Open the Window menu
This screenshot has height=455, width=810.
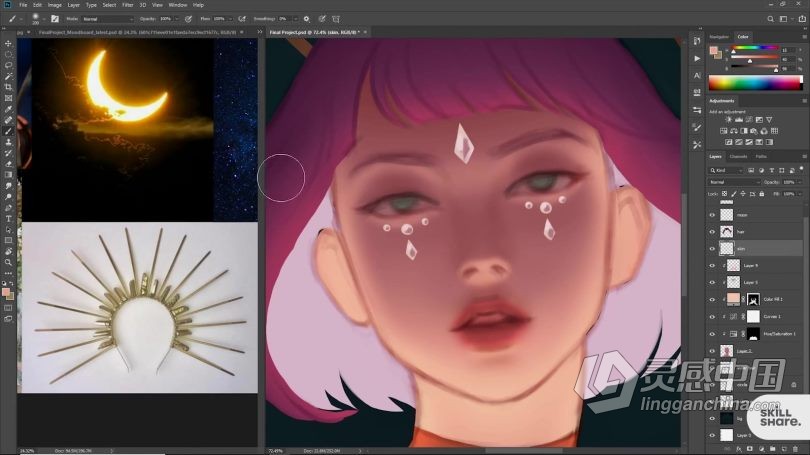point(178,5)
